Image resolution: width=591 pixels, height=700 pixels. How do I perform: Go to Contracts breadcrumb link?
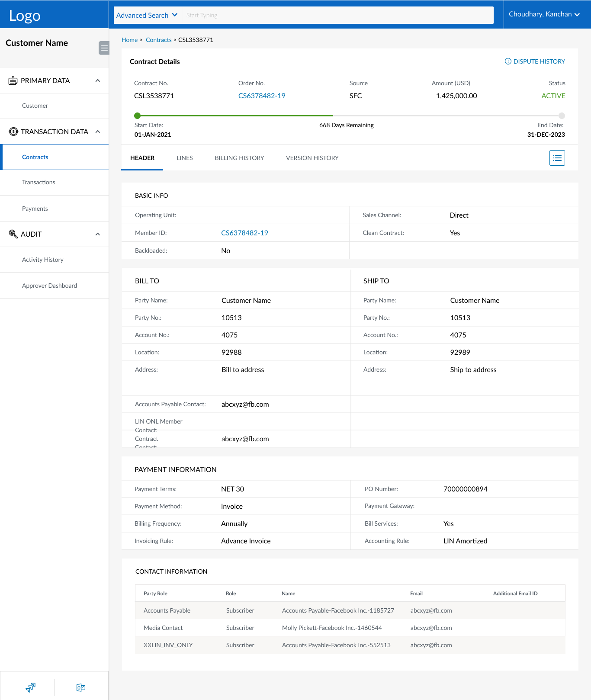coord(159,40)
